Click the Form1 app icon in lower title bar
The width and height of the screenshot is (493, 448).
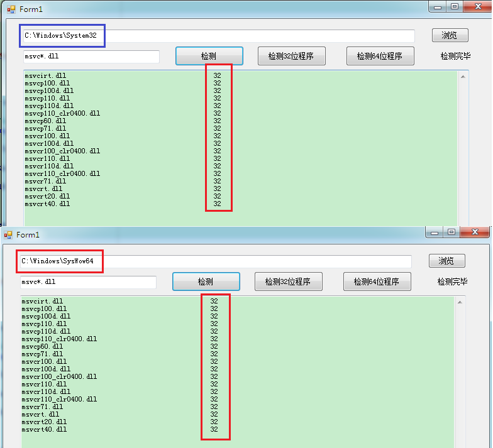tap(8, 235)
